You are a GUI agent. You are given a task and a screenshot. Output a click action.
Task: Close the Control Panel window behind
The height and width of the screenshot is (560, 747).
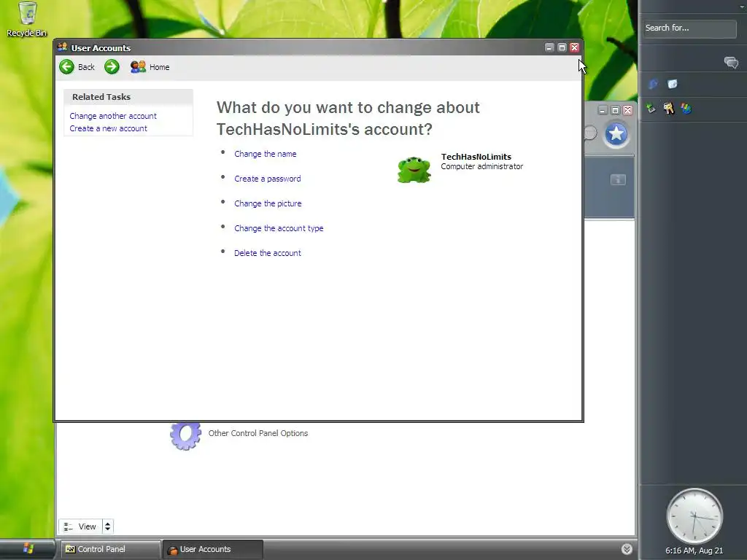pyautogui.click(x=627, y=111)
